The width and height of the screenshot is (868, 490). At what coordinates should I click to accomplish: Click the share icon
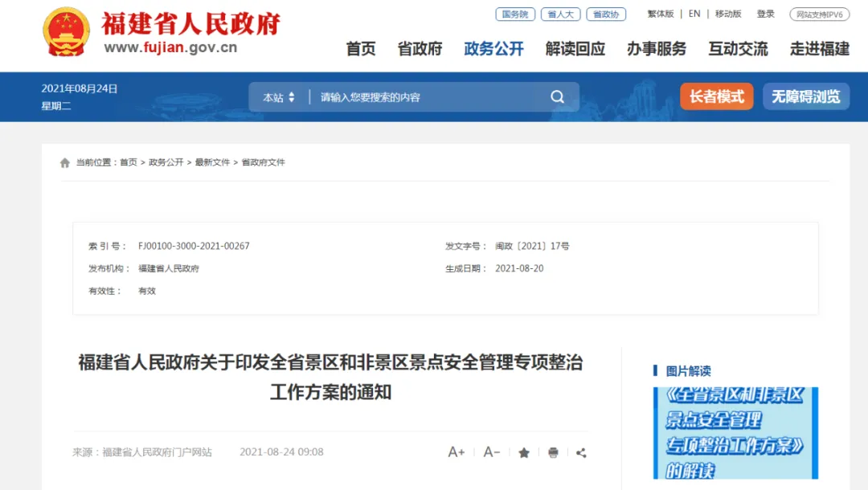coord(581,453)
